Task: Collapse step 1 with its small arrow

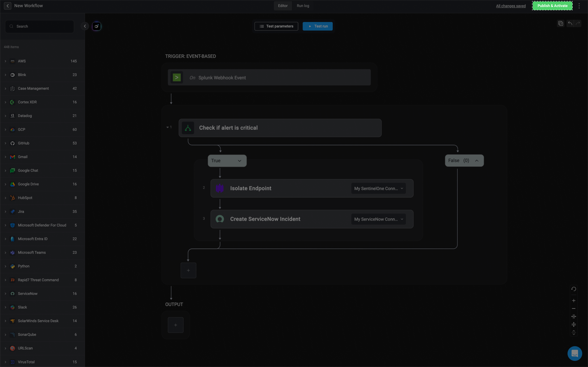Action: click(167, 127)
